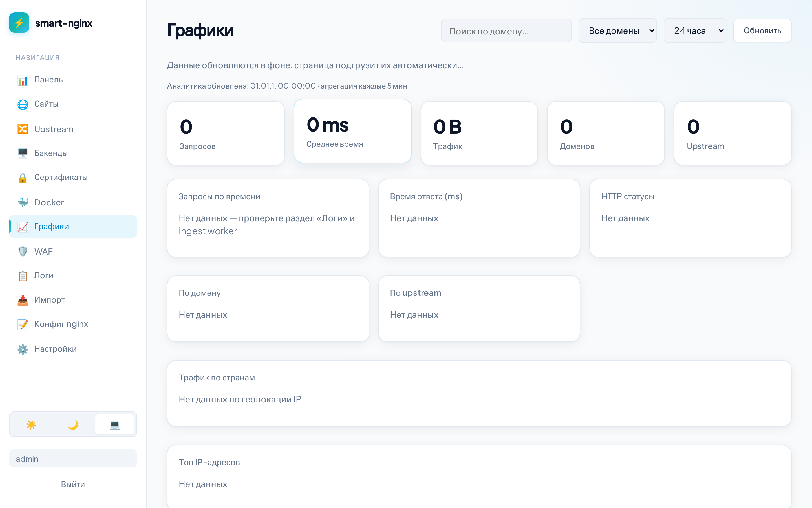
Task: Click Трафик по странам panel title
Action: 217,378
